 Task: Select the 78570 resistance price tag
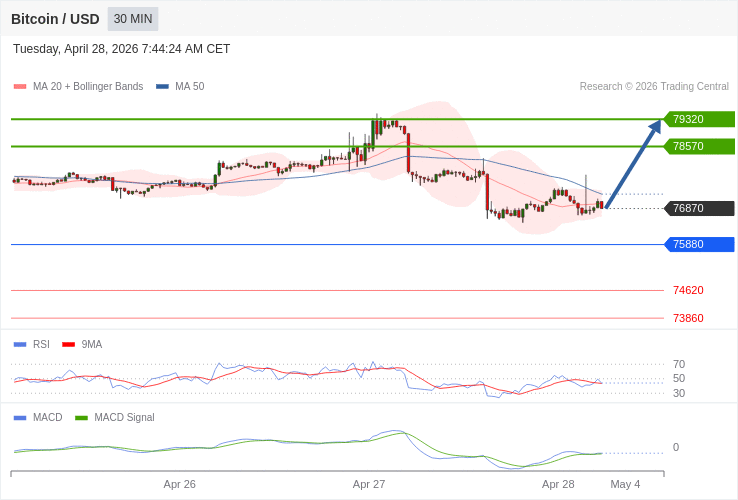(698, 146)
